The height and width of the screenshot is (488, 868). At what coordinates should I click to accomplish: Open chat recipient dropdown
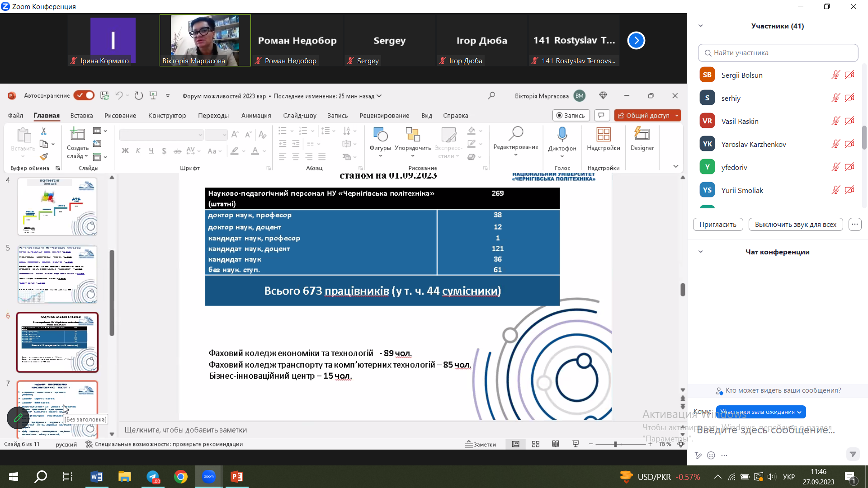click(761, 412)
